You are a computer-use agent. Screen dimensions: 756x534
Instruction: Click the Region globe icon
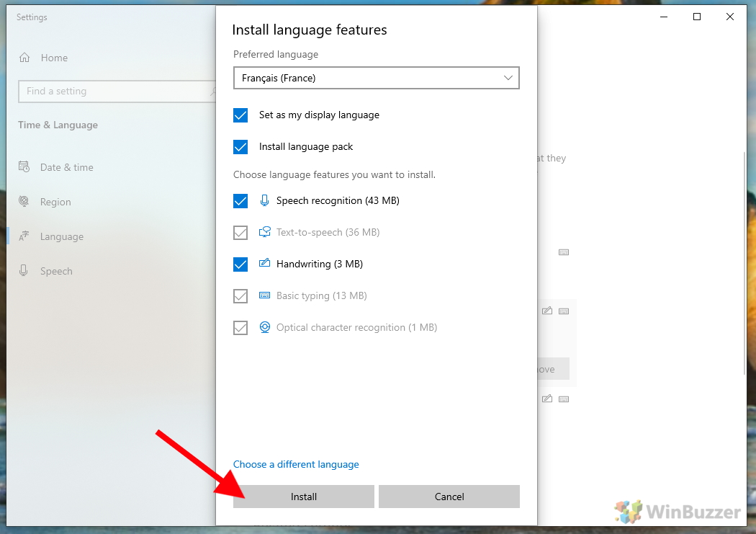(x=25, y=202)
